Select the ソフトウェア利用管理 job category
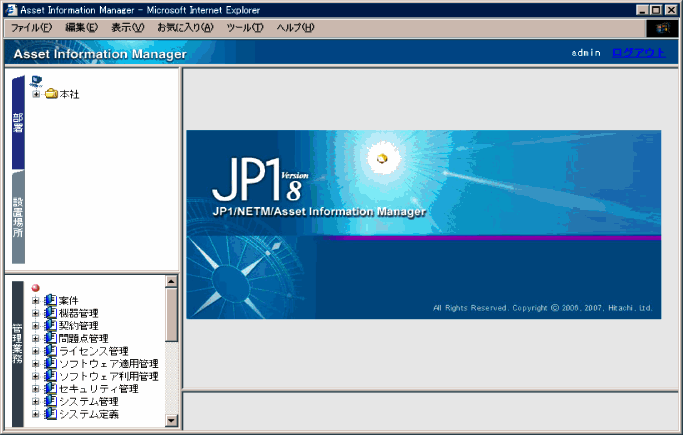The height and width of the screenshot is (435, 683). (x=109, y=376)
